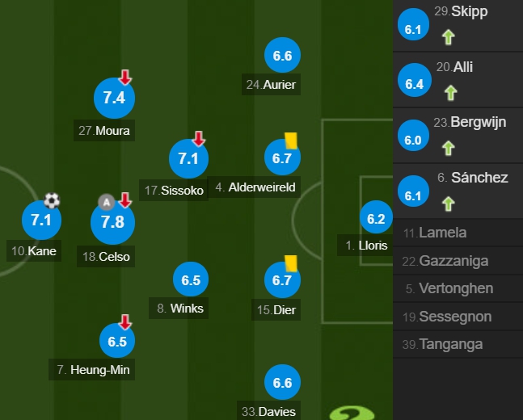
Task: Click Sissoko's red substituted-off arrow
Action: click(199, 139)
